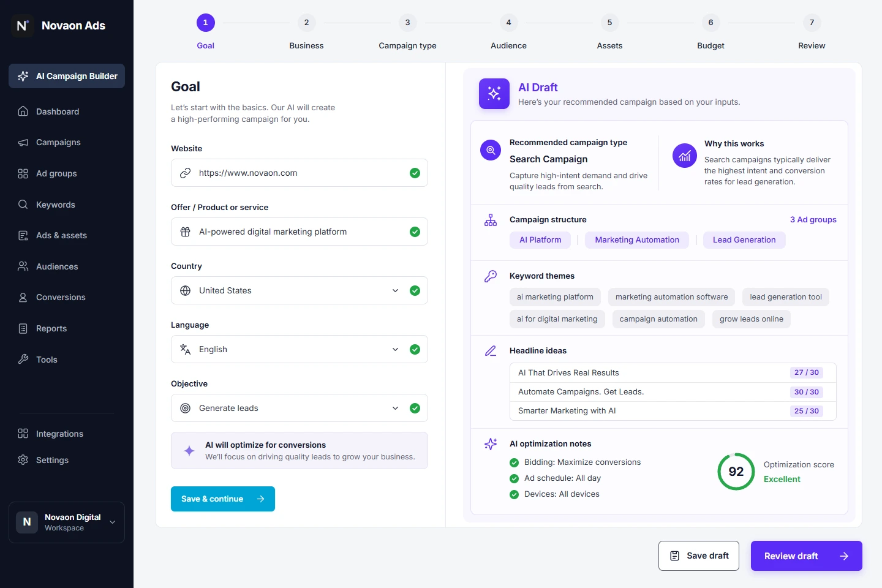This screenshot has height=588, width=882.
Task: Click the Dashboard home icon in sidebar
Action: tap(23, 111)
